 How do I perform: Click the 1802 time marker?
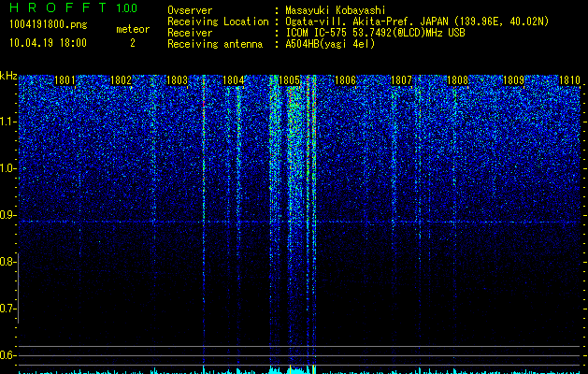[122, 80]
